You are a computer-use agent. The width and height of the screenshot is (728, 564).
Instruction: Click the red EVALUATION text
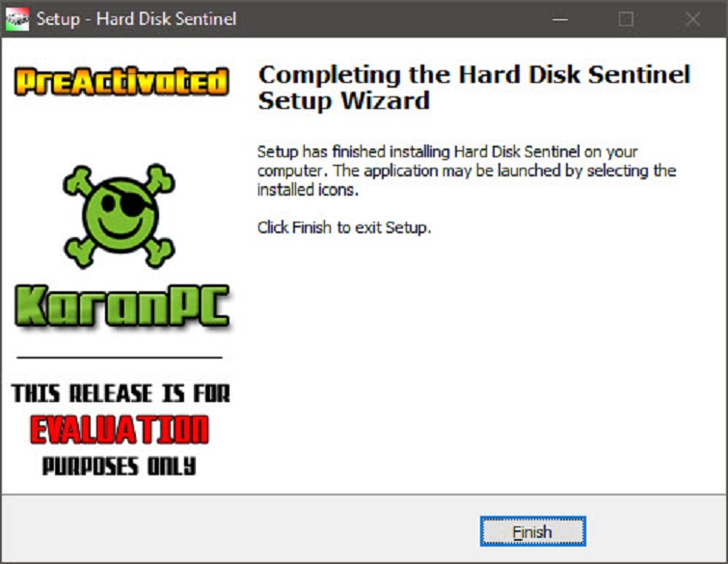[x=120, y=429]
